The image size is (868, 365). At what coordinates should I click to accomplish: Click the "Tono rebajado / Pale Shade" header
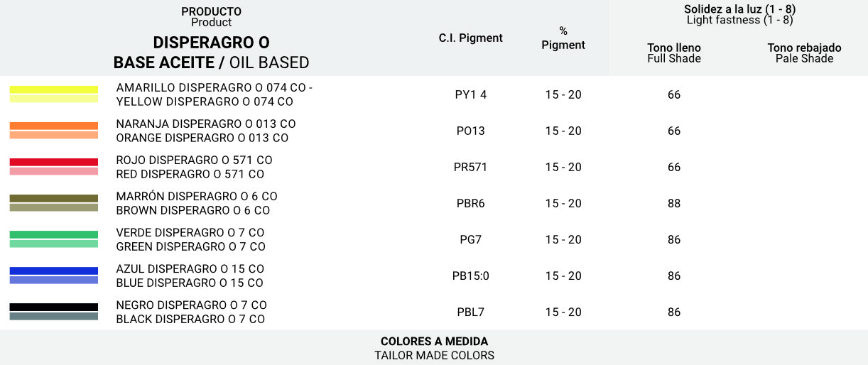pyautogui.click(x=804, y=53)
